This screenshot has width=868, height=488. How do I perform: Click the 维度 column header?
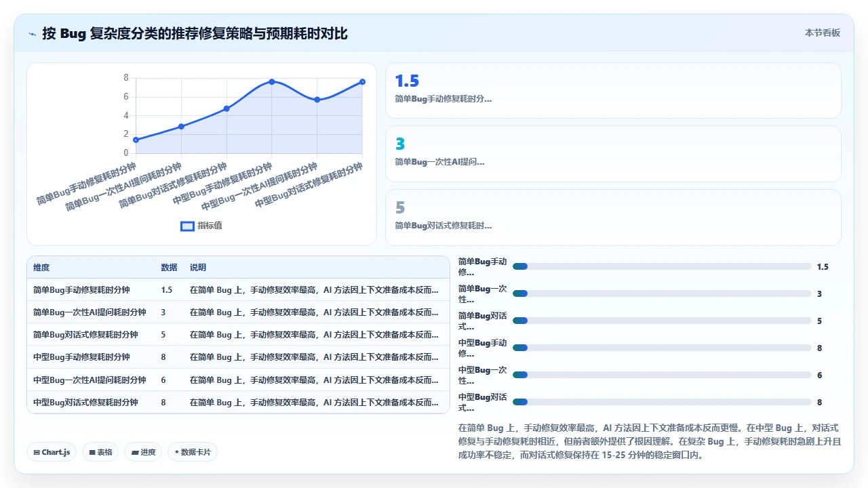41,268
